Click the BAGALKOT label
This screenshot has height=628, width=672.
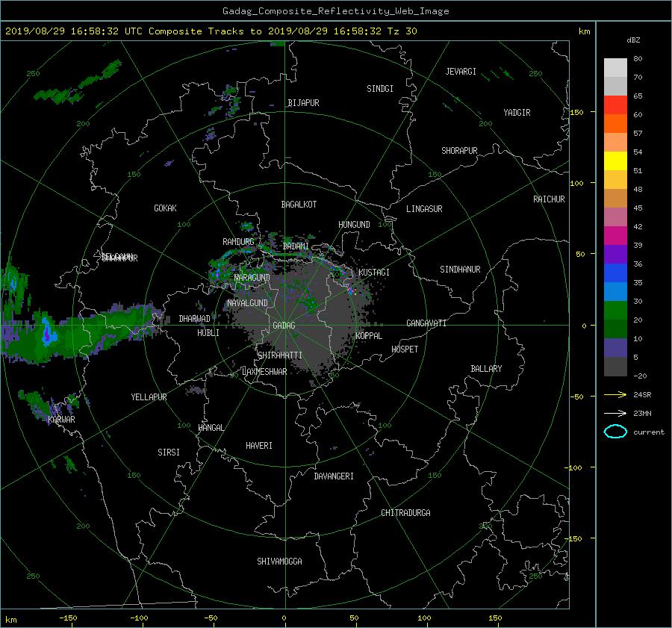(299, 205)
